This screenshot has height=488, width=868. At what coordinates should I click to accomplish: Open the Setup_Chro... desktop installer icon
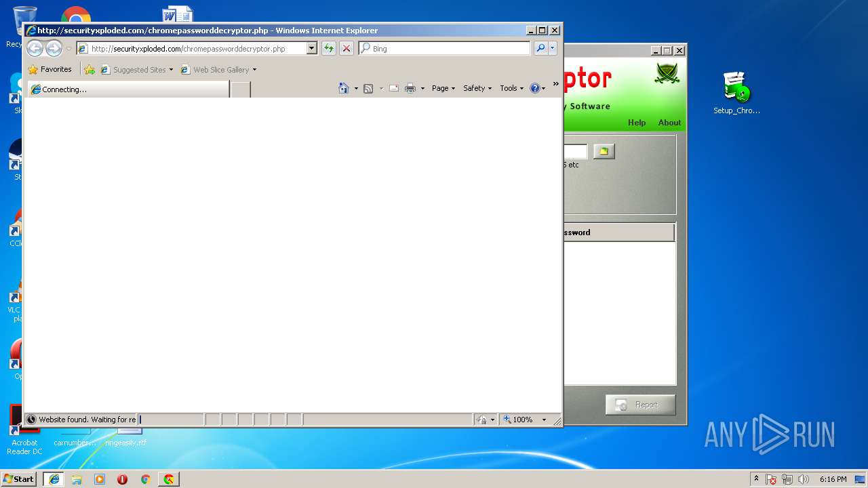click(x=736, y=93)
